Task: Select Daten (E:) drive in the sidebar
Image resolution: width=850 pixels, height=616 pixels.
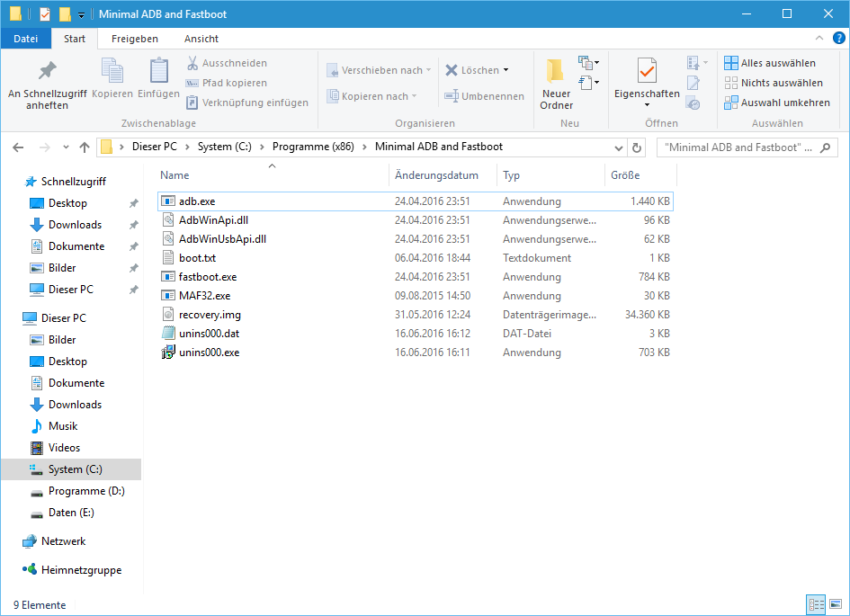Action: point(71,513)
